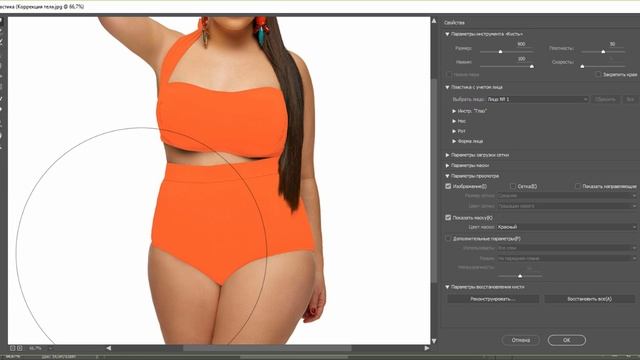Expand the Eyes subsection
Screen dimensions: 640x360
(x=454, y=111)
